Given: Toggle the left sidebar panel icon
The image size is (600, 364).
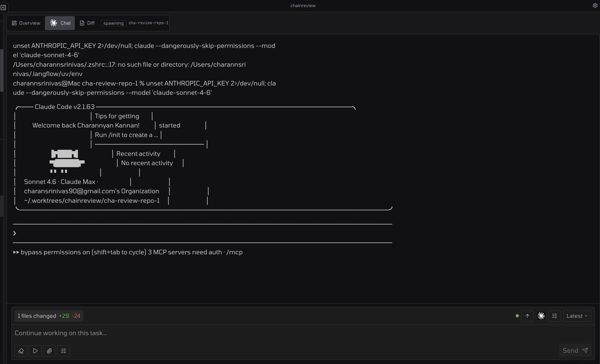Looking at the screenshot, I should [3, 7].
